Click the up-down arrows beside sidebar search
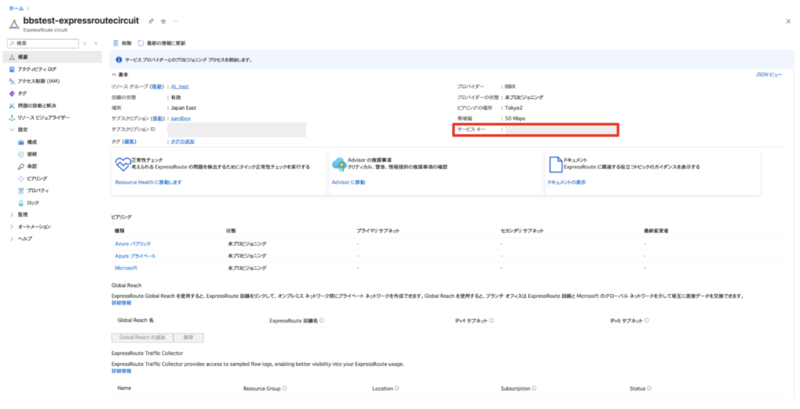 [85, 44]
